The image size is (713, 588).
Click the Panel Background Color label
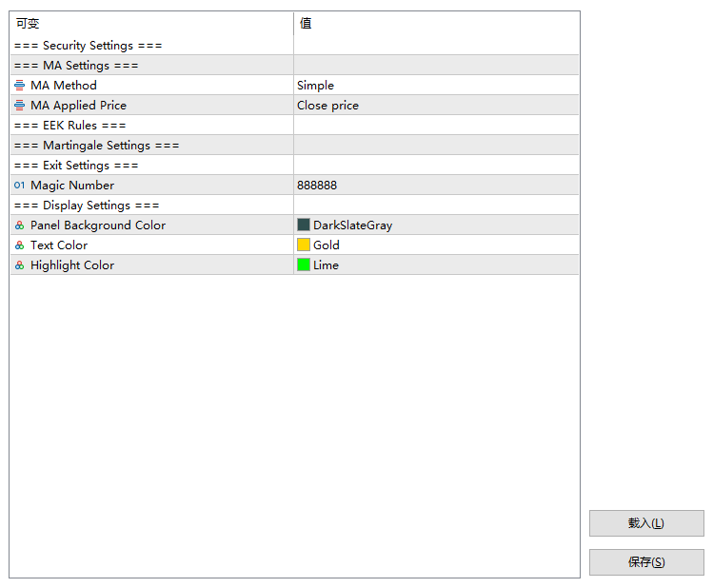[x=98, y=225]
